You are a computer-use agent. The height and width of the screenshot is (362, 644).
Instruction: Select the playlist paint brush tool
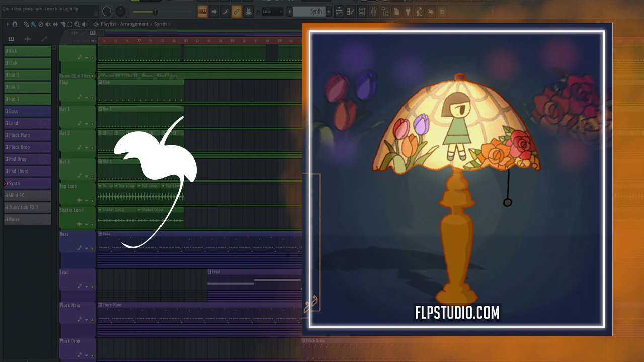[33, 24]
